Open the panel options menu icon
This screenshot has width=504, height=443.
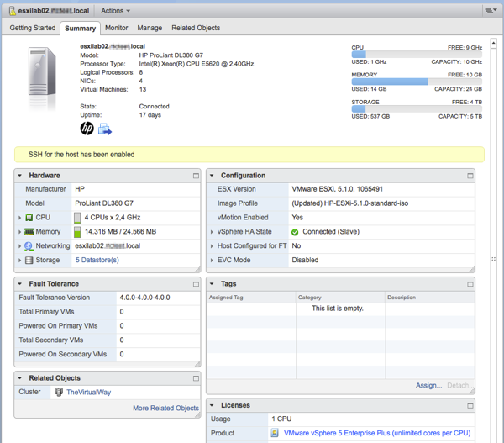tap(490, 11)
